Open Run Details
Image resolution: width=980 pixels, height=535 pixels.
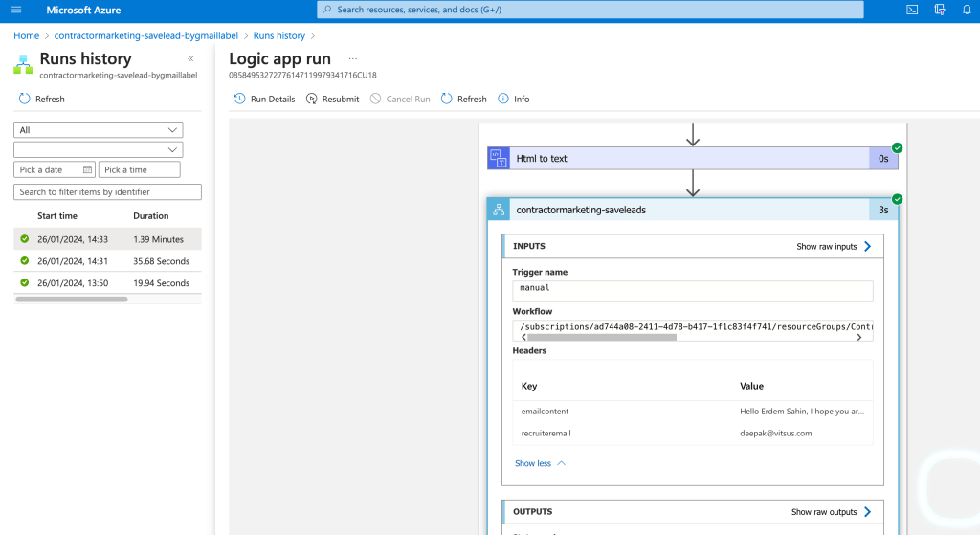pyautogui.click(x=264, y=99)
